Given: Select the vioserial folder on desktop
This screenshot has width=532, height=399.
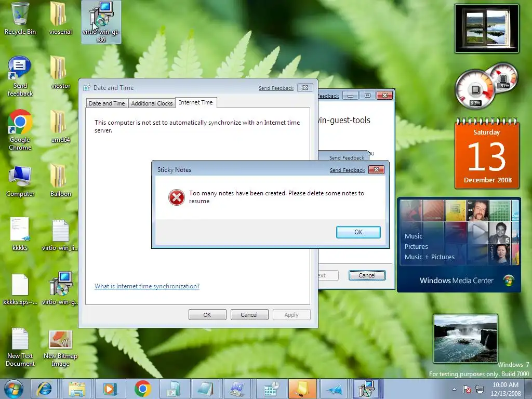Looking at the screenshot, I should click(x=60, y=19).
